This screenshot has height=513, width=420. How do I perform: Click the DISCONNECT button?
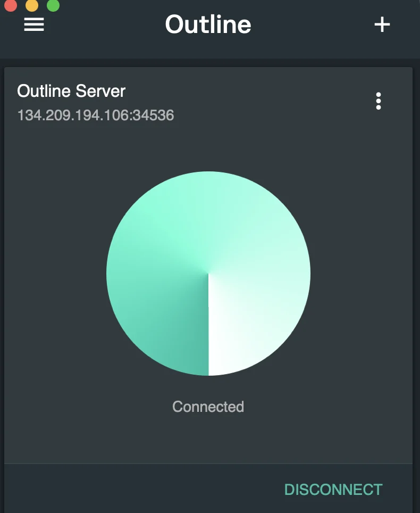click(333, 490)
